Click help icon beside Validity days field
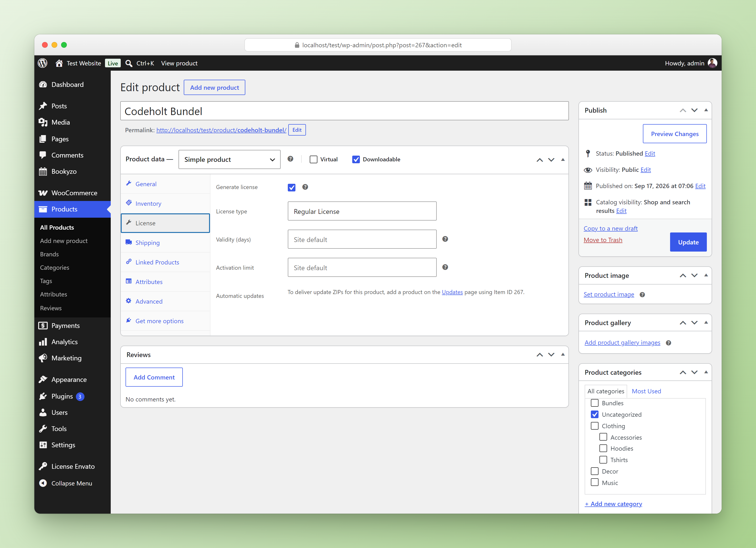756x548 pixels. tap(445, 239)
